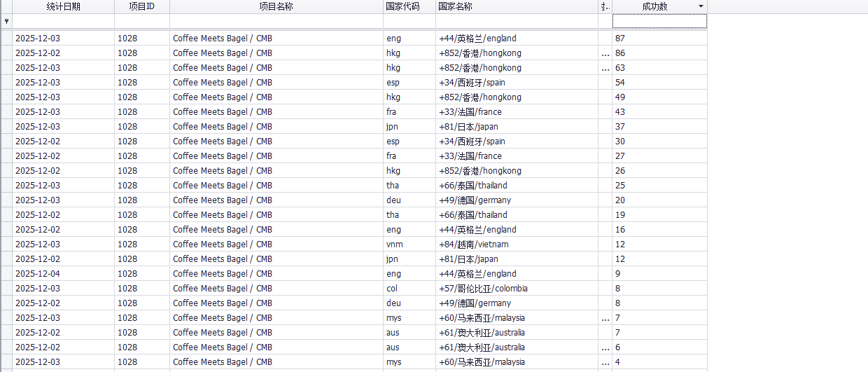Sort by the 统计日期 column header

click(x=63, y=6)
